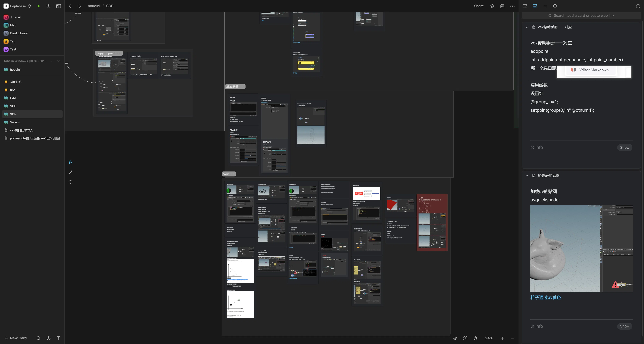Open the Card Library menu item
Viewport: 644px width, 344px height.
19,33
